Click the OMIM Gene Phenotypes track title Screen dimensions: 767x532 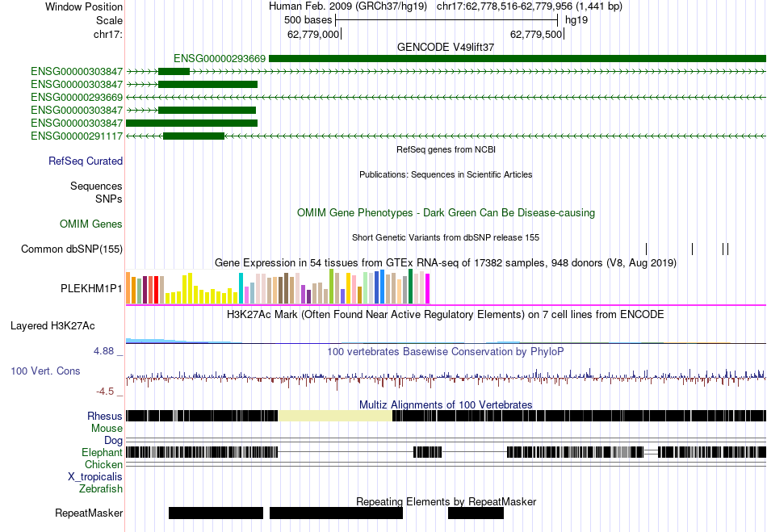click(446, 212)
